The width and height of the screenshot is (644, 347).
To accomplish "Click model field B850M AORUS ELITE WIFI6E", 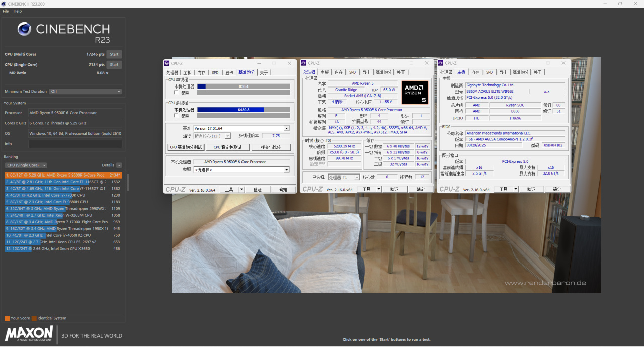I will click(496, 92).
